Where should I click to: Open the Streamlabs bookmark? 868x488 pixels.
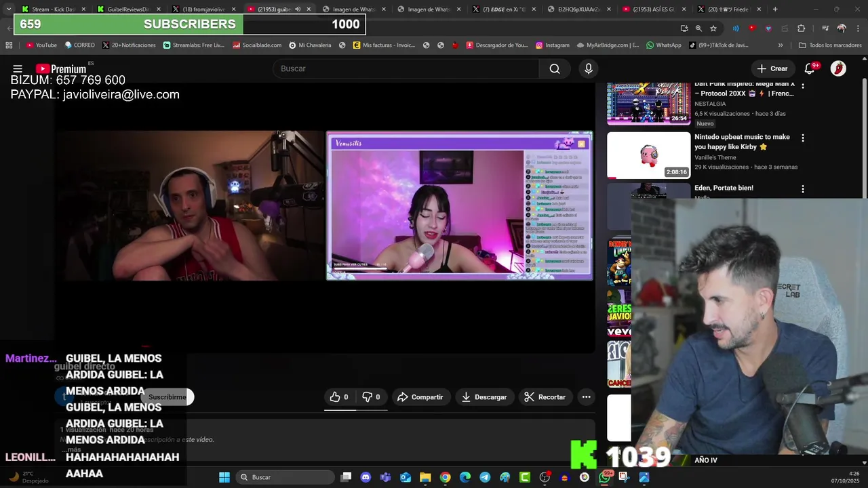(193, 45)
